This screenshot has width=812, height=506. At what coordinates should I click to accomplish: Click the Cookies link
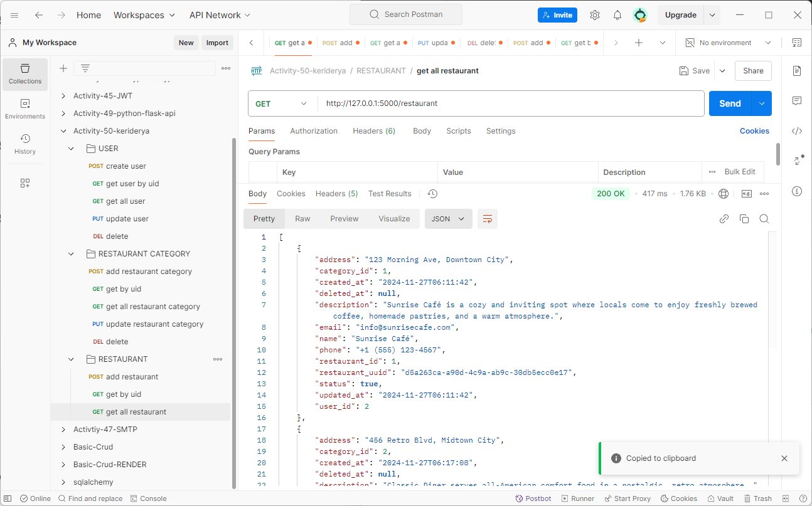754,131
